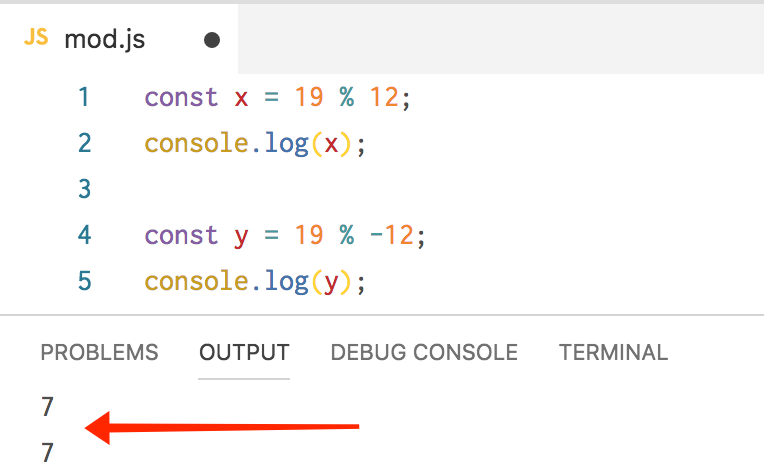This screenshot has height=472, width=764.
Task: Switch to the PROBLEMS panel tab
Action: 99,352
